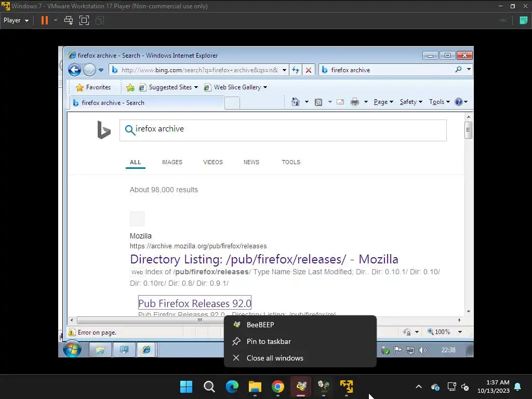Viewport: 532px width, 399px height.
Task: Switch to the VIDEOS results tab
Action: (x=212, y=162)
